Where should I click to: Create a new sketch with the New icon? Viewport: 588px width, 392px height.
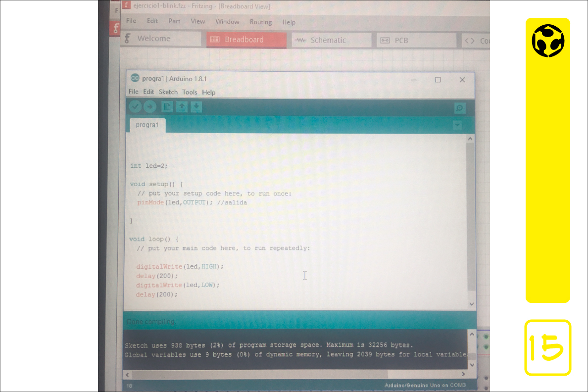pos(167,107)
